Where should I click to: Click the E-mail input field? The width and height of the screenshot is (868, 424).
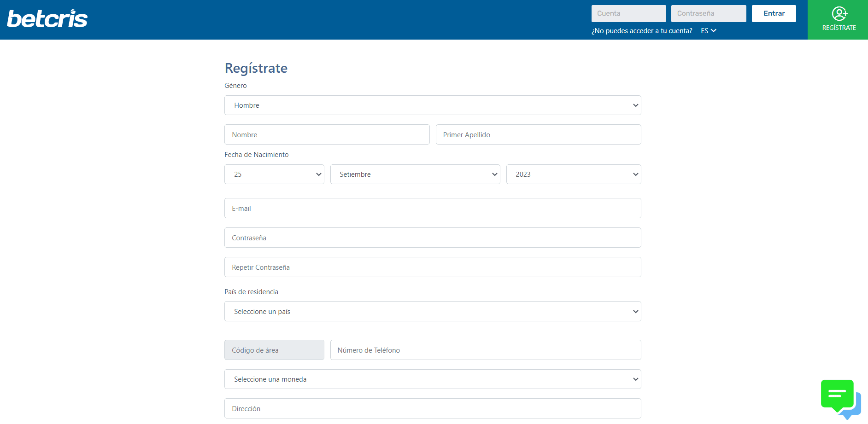[x=432, y=209]
